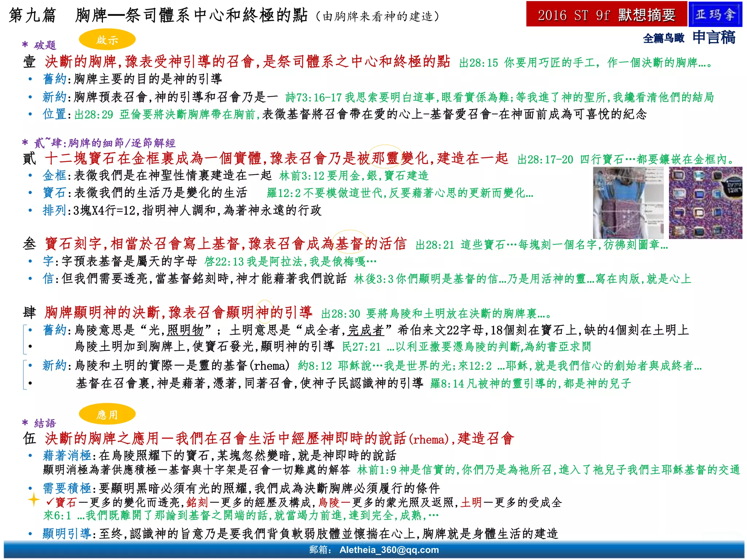
Task: Click the 全篇鸟瞰 label
Action: point(663,38)
